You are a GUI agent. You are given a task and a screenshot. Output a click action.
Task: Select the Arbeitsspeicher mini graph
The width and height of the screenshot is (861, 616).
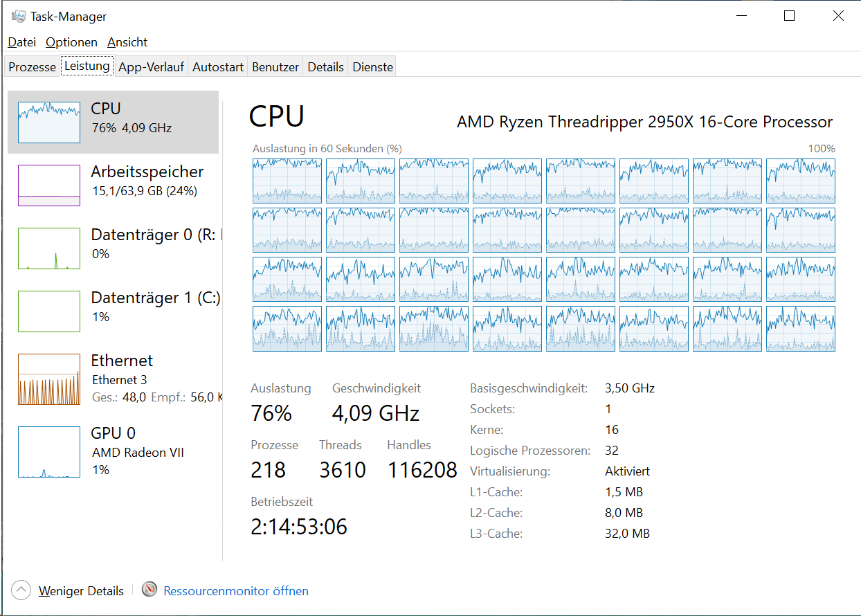pyautogui.click(x=49, y=185)
